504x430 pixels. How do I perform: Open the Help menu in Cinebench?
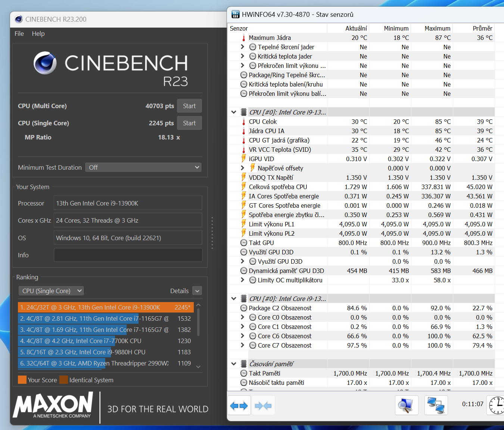38,34
